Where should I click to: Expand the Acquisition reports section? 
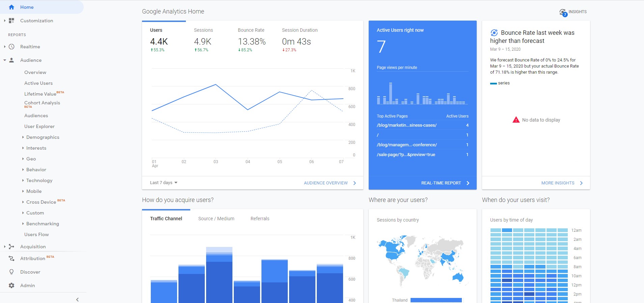(x=5, y=247)
